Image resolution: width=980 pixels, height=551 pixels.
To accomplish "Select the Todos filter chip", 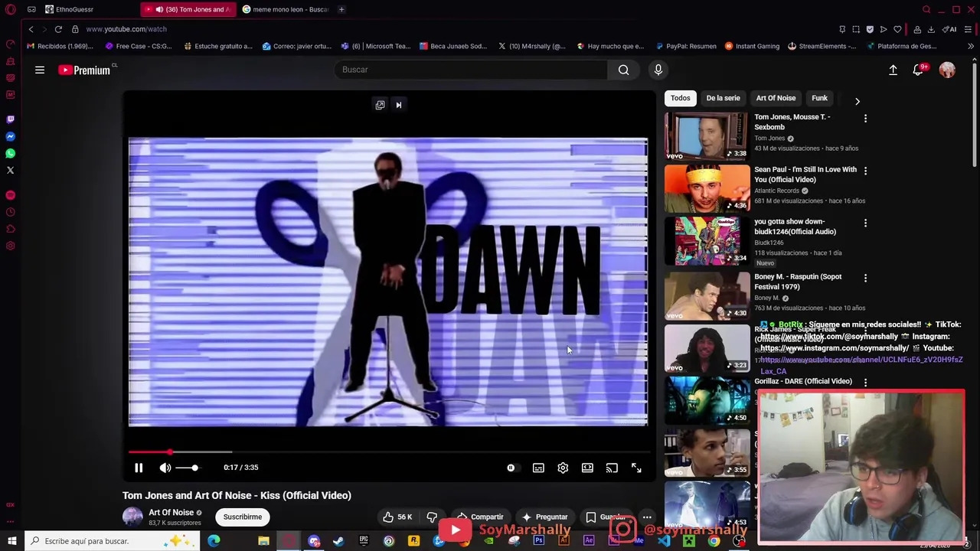I will coord(680,98).
